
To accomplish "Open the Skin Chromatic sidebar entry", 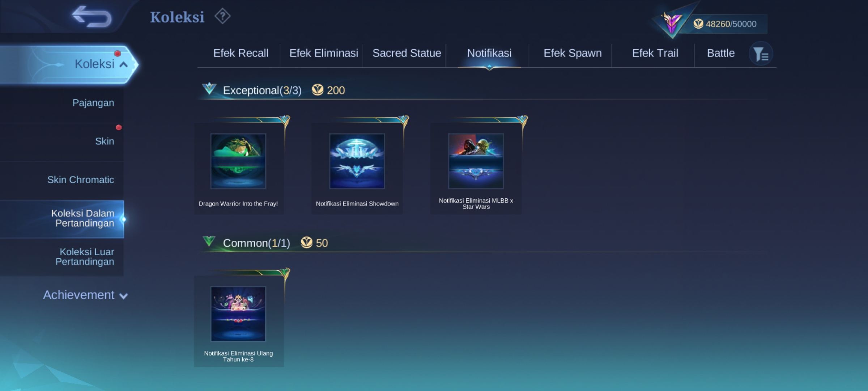I will 81,180.
